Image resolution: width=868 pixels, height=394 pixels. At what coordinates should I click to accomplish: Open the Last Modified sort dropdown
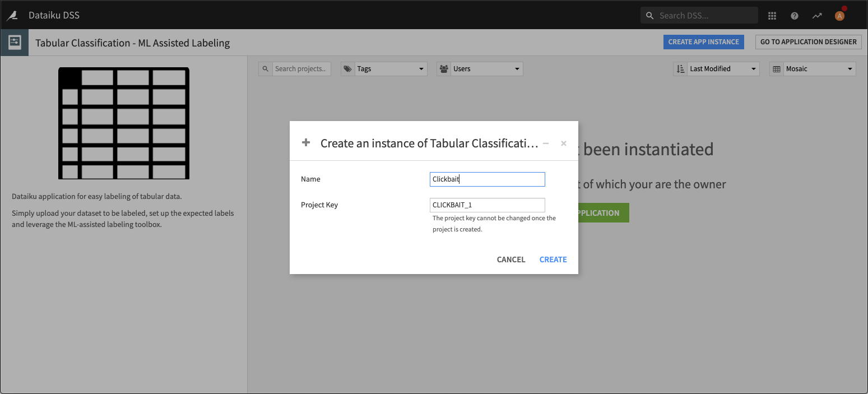[x=716, y=69]
